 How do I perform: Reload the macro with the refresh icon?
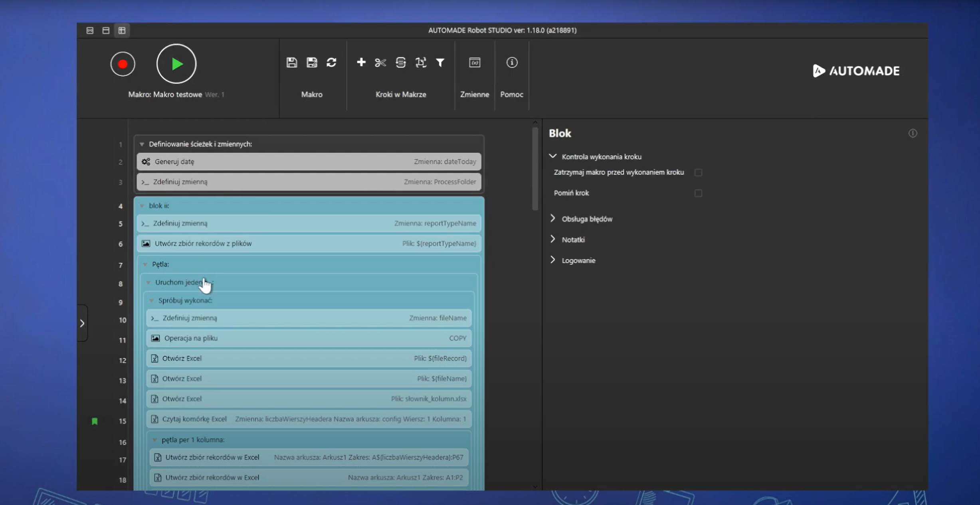tap(331, 62)
